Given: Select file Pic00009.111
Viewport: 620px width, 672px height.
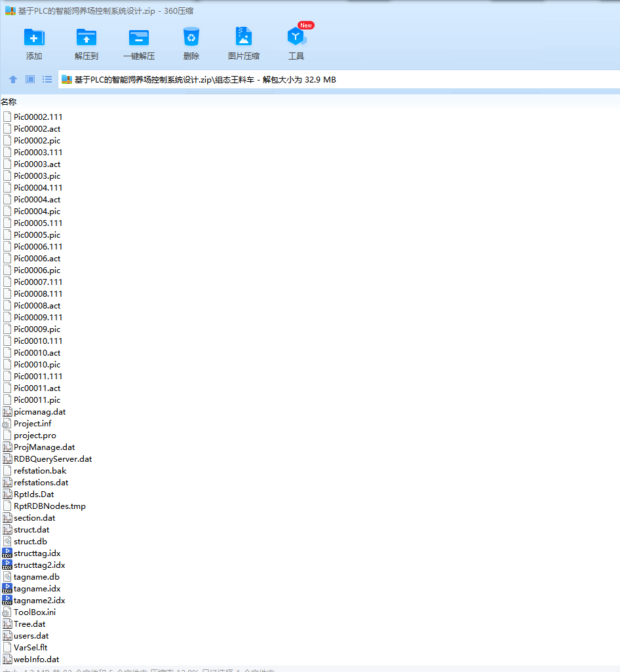Looking at the screenshot, I should [33, 317].
